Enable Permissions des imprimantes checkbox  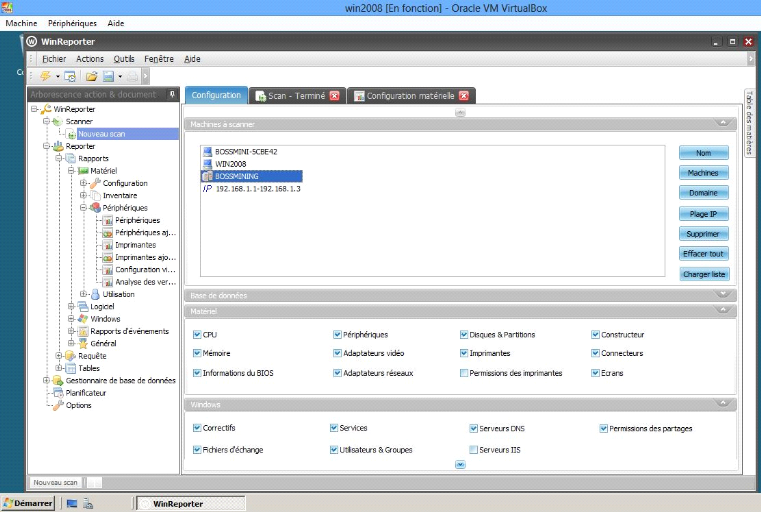coord(464,373)
